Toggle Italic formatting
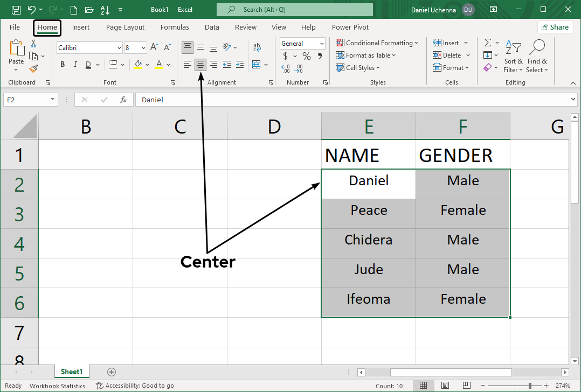 [75, 65]
